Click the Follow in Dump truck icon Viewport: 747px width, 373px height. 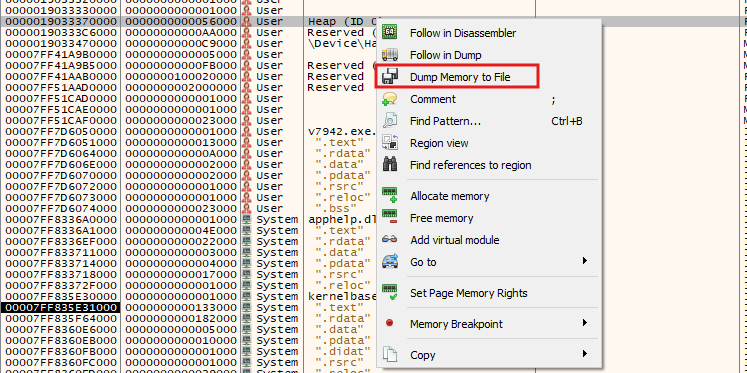(x=390, y=55)
